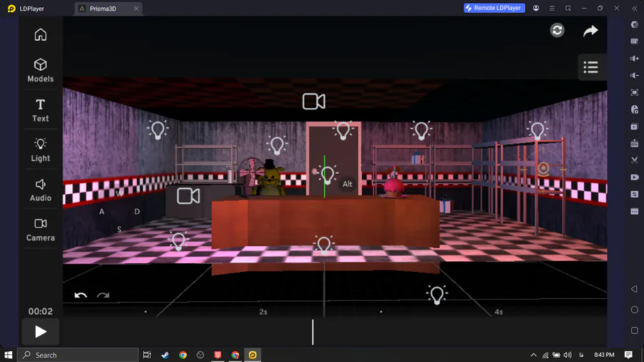
Task: Select the light bulb above the gift shelf
Action: point(421,131)
